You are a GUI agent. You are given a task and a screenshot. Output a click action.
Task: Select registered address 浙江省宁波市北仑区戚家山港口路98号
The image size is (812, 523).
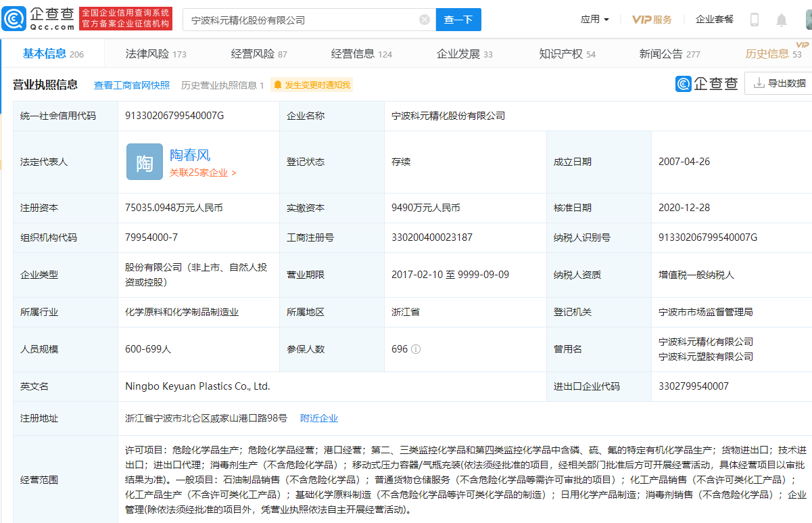point(206,418)
